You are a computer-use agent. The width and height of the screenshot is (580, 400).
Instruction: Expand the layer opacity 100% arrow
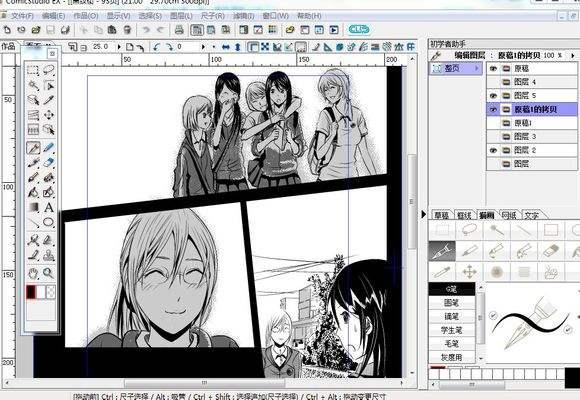coord(573,56)
